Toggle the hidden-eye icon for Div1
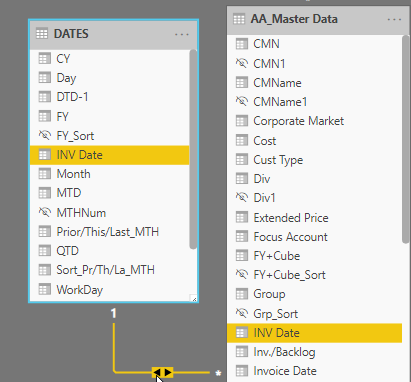 coord(242,197)
